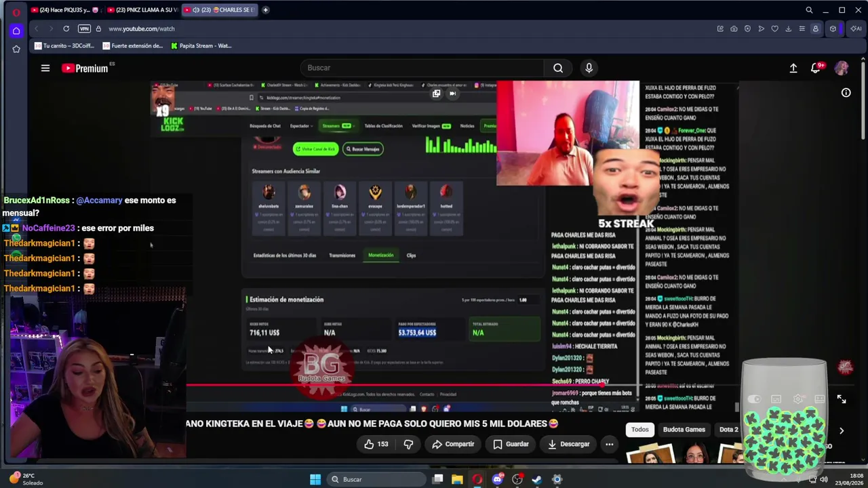Open Windows Start menu

(315, 479)
